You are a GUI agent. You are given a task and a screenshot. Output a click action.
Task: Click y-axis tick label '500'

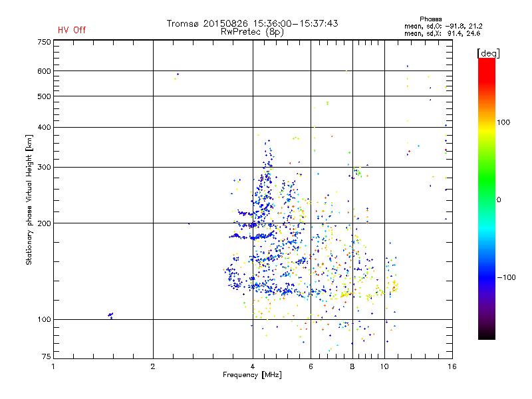pos(44,96)
